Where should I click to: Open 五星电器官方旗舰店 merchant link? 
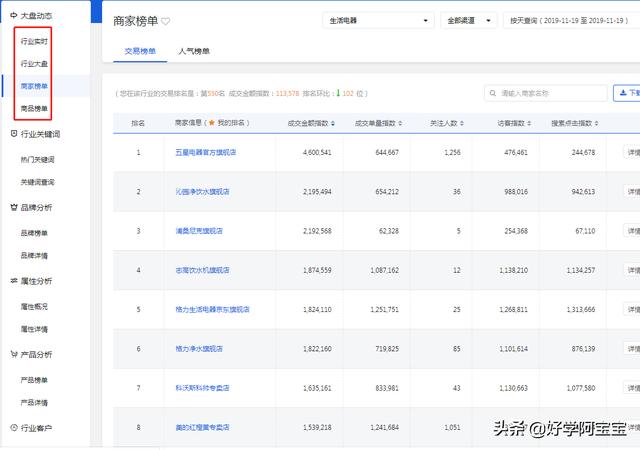coord(206,152)
